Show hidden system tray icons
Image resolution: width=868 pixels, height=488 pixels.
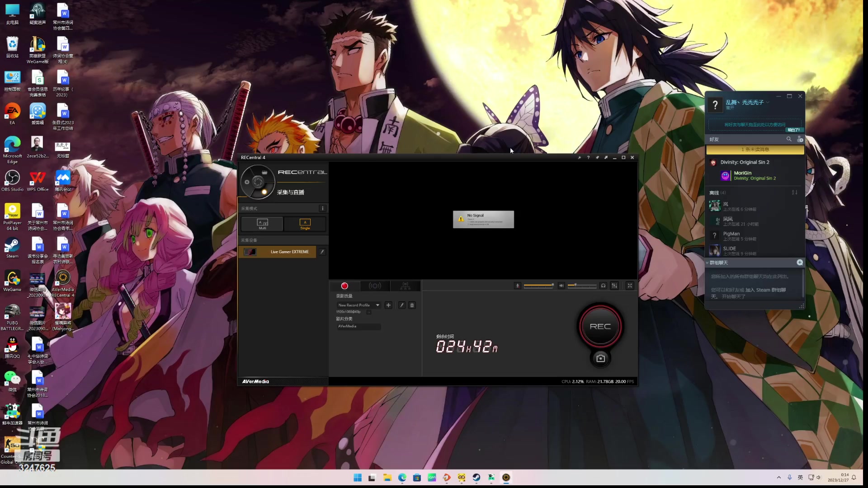click(x=778, y=478)
